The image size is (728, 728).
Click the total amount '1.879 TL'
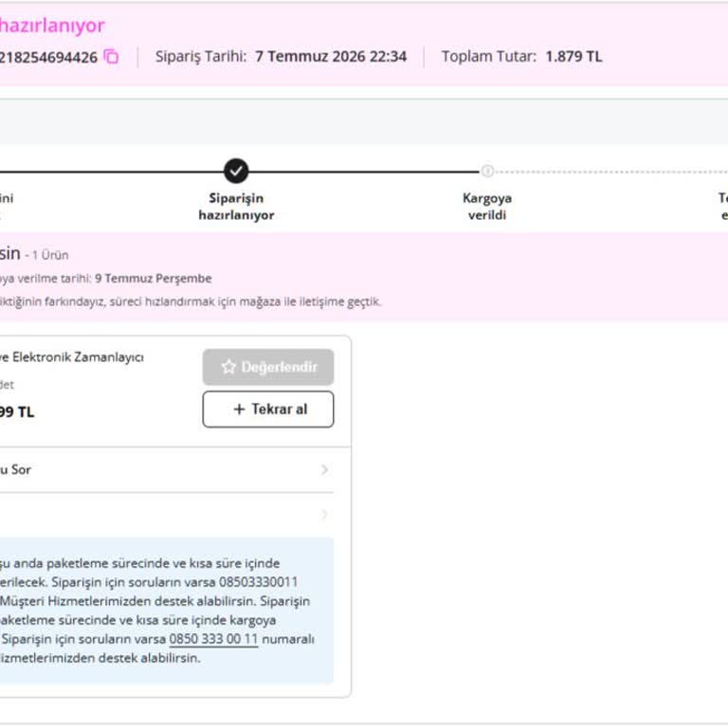click(573, 57)
